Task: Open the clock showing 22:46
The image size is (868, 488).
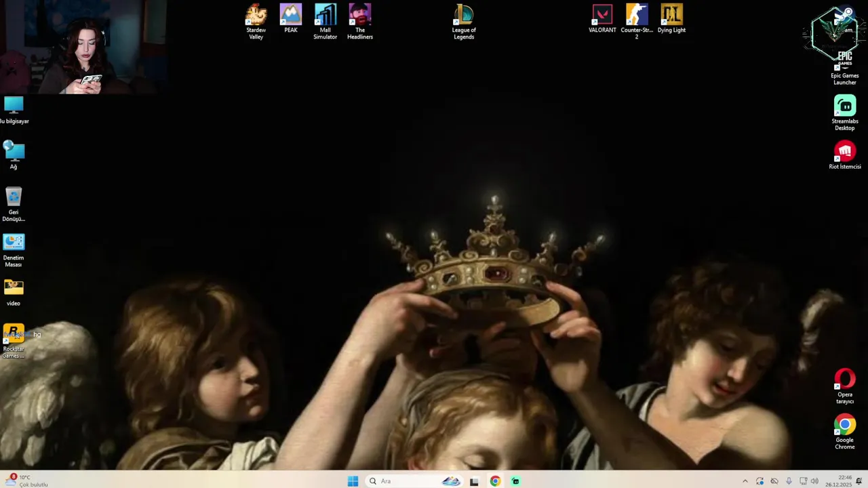Action: [838, 481]
